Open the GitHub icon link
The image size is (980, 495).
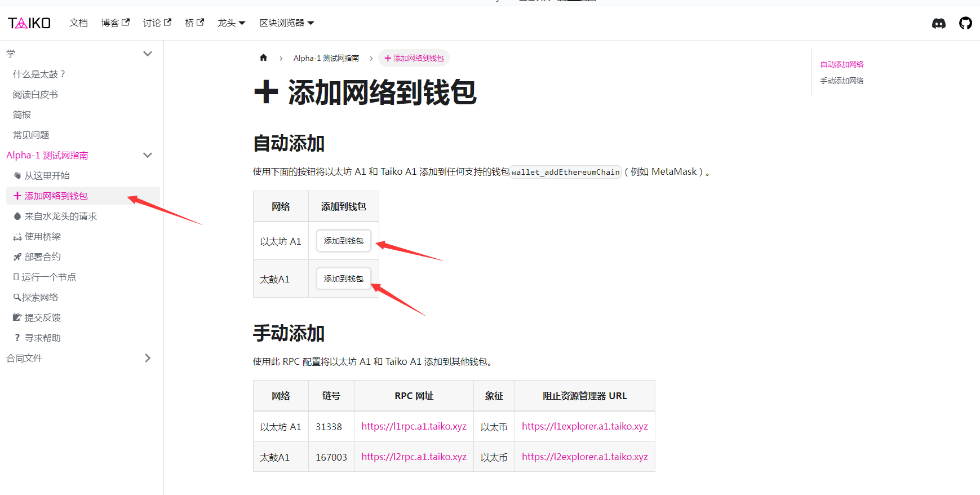(x=965, y=23)
